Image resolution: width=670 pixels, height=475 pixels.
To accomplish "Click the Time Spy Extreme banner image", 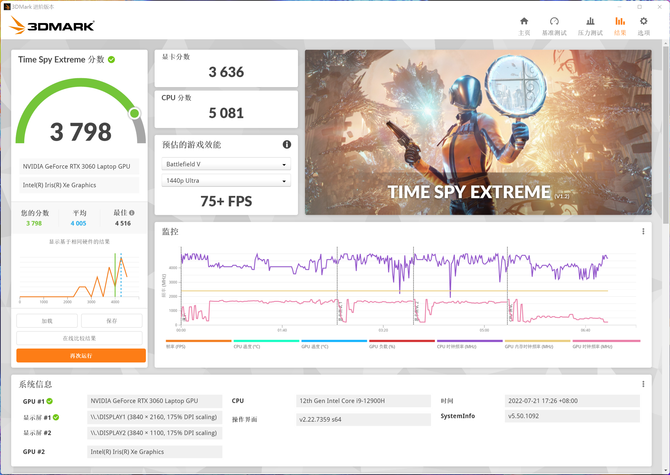I will click(478, 133).
